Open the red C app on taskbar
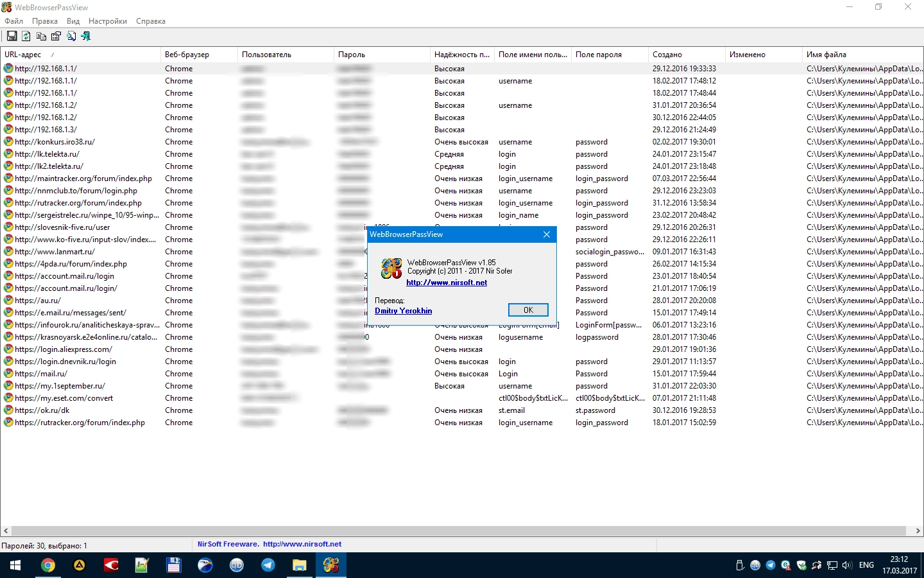 click(111, 565)
